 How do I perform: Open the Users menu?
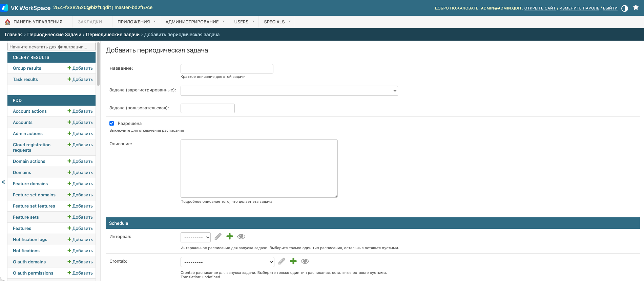coord(244,22)
